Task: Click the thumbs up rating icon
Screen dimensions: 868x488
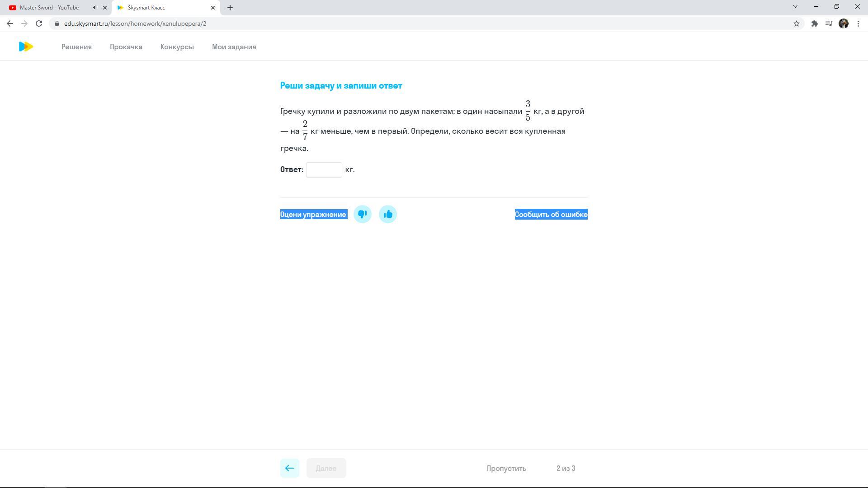Action: tap(387, 214)
